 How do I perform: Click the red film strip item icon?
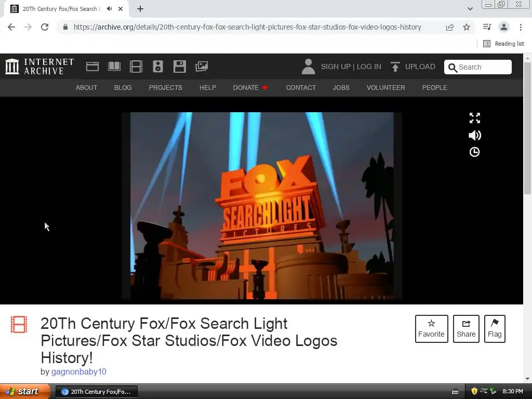click(19, 324)
